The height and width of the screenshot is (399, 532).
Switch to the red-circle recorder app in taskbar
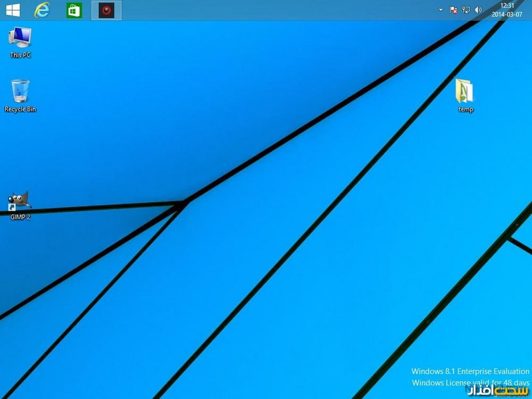pos(106,10)
